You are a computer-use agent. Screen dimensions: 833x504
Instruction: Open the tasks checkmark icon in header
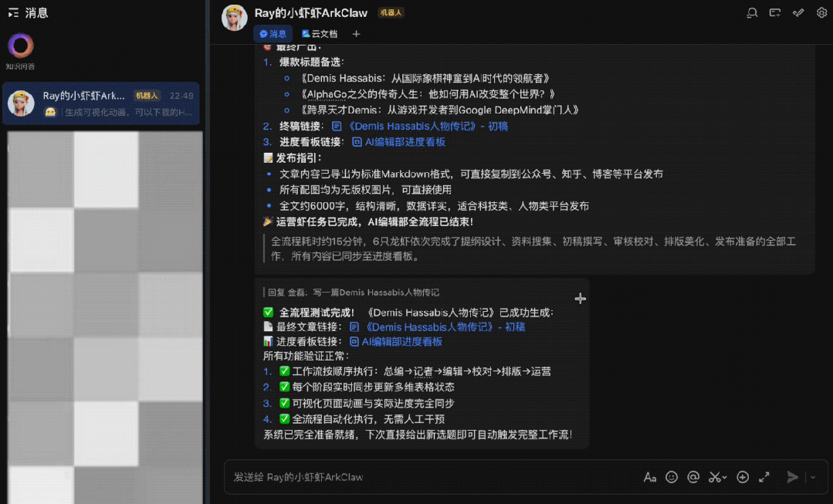[799, 13]
